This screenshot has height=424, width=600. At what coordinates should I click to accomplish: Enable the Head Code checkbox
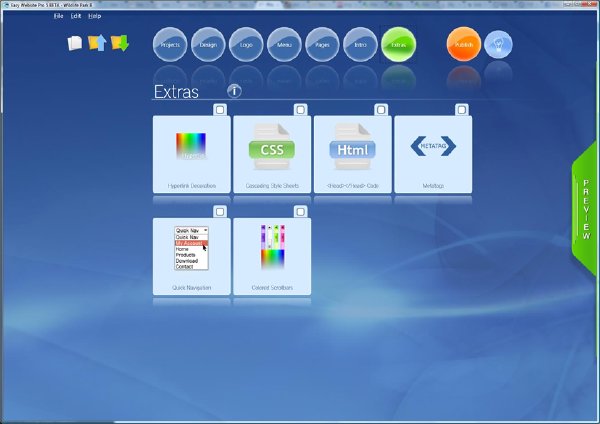tap(381, 110)
